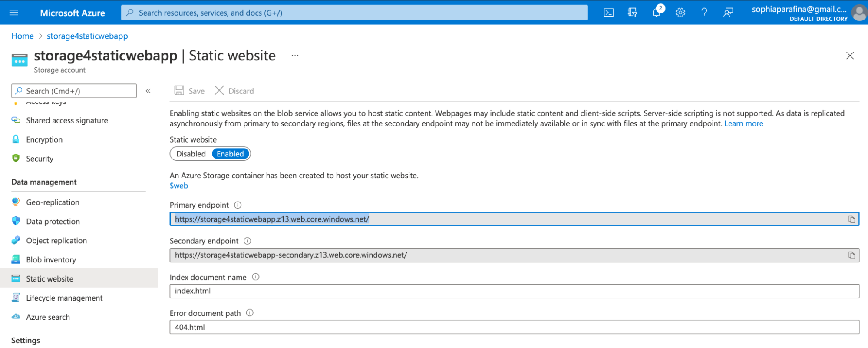868x348 pixels.
Task: Close the Static website blade
Action: [x=850, y=56]
